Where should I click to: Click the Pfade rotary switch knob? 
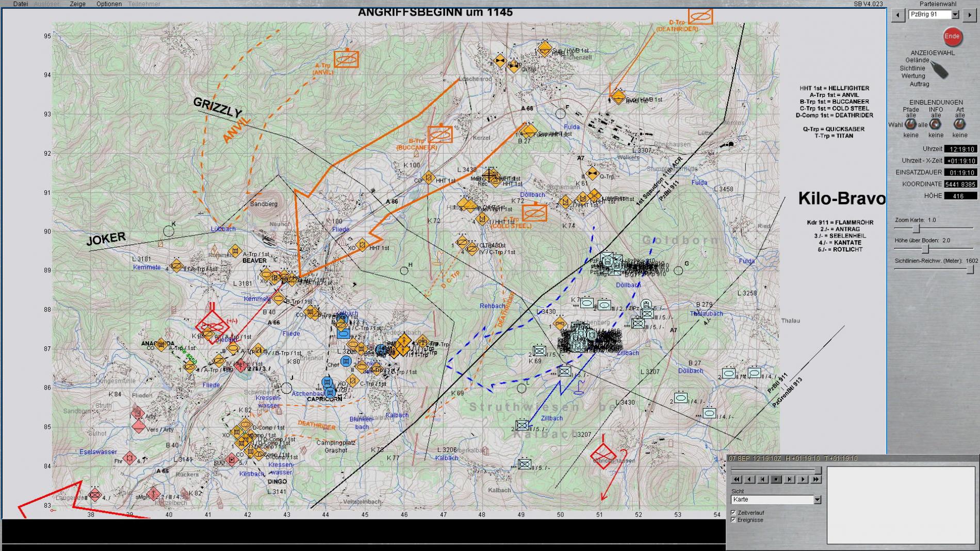[911, 124]
